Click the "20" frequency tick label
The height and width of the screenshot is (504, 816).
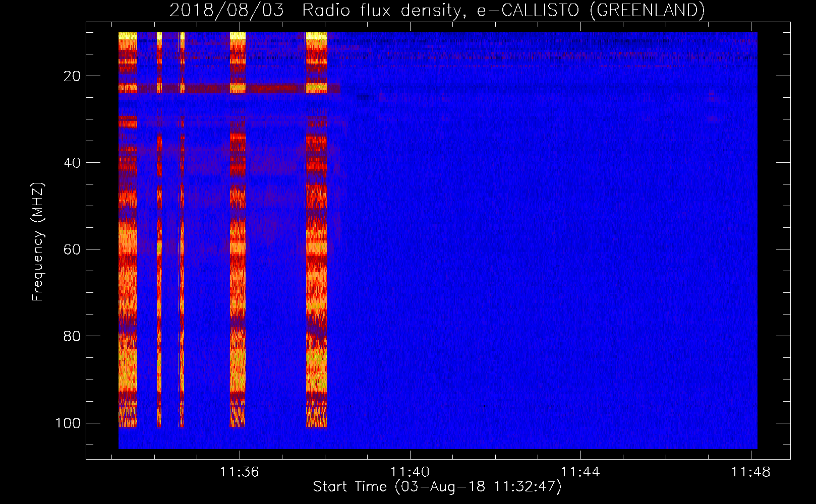[72, 76]
